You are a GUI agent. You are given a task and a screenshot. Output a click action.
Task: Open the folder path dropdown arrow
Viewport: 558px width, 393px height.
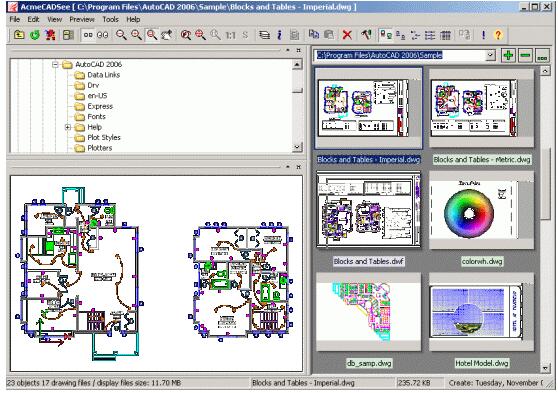[x=490, y=55]
